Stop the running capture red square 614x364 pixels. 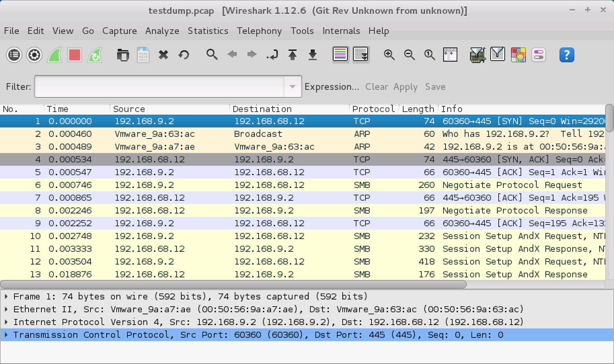coord(74,55)
